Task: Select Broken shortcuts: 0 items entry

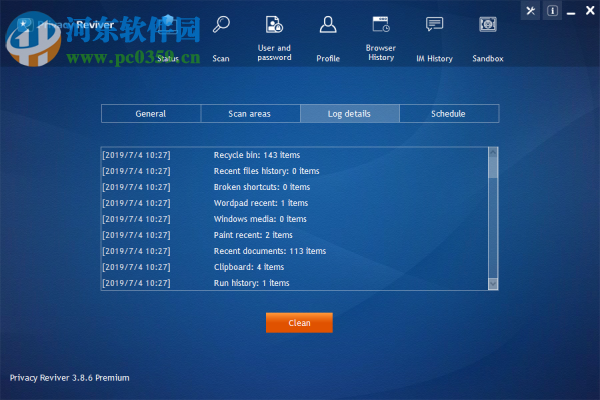Action: 295,187
